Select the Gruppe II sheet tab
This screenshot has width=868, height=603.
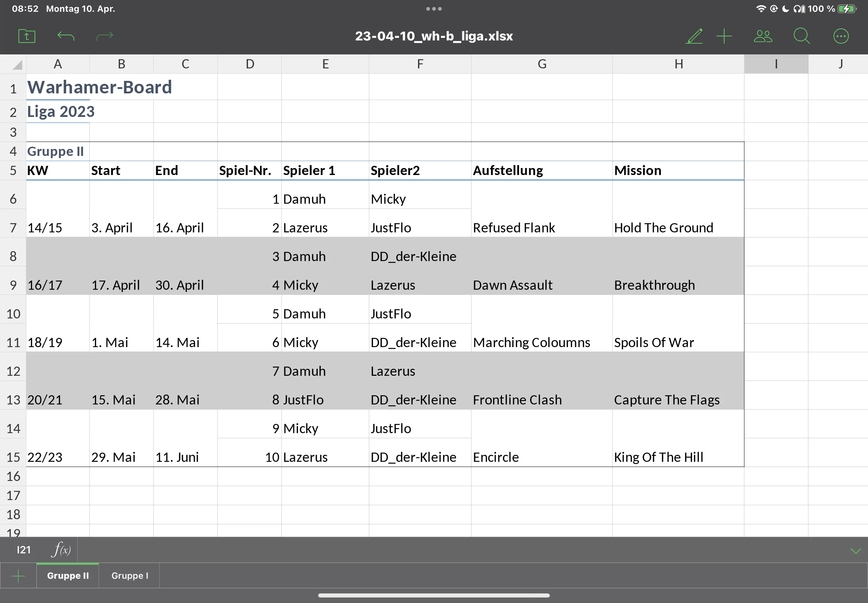click(68, 575)
